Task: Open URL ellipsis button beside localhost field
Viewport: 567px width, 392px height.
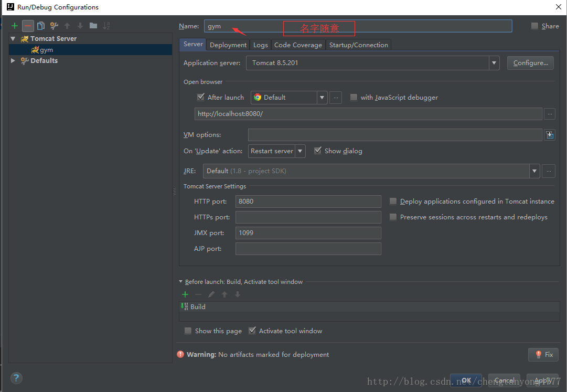Action: 550,114
